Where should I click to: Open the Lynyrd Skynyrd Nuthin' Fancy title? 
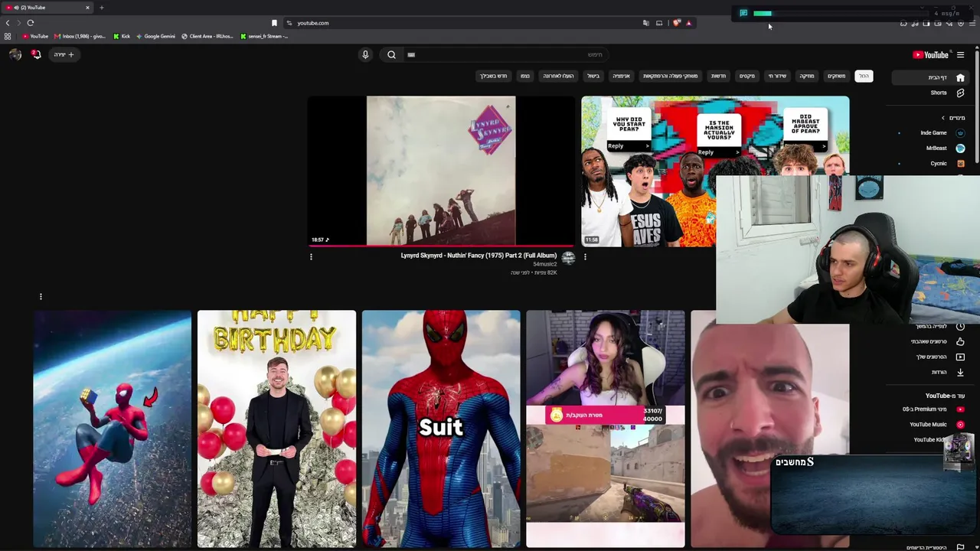coord(479,256)
